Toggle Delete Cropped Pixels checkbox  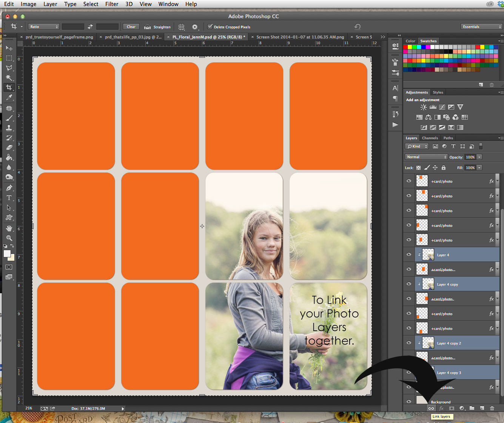210,27
